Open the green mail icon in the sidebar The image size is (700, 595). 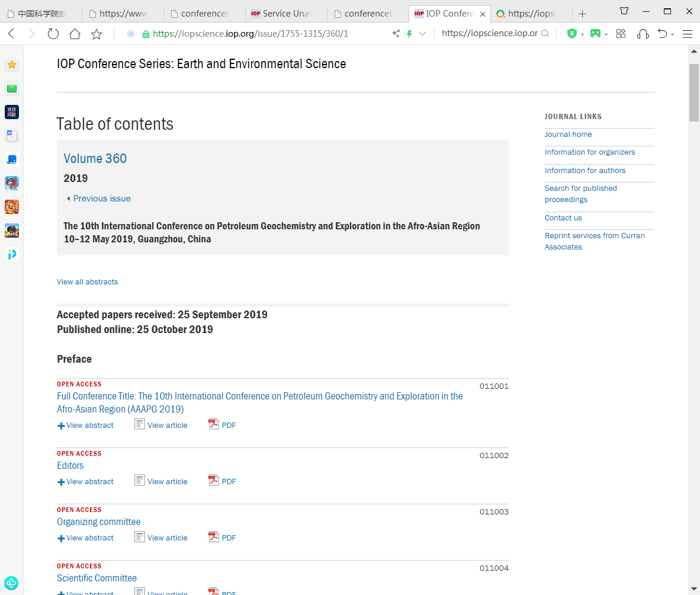[12, 89]
